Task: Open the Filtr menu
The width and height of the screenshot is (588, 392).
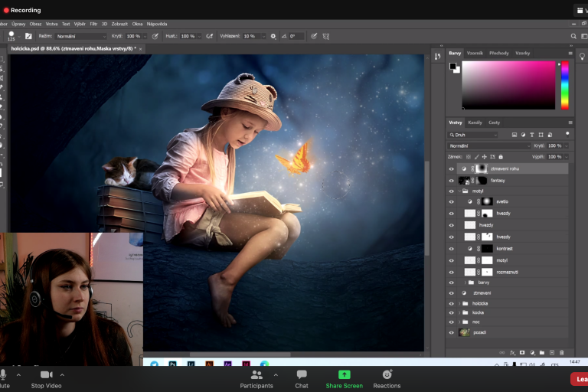Action: coord(93,24)
